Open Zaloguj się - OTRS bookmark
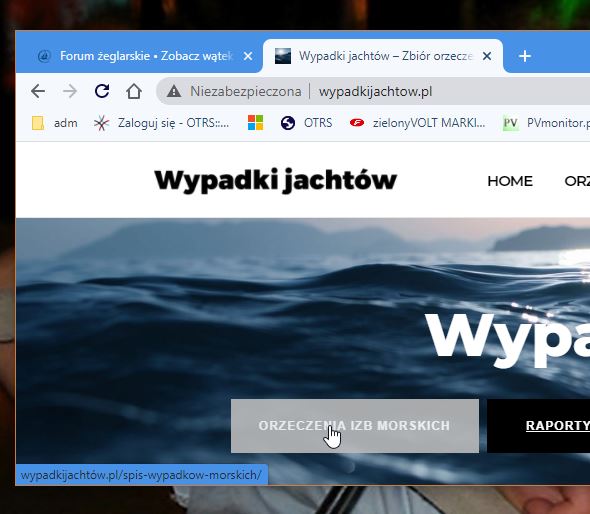This screenshot has width=590, height=514. coord(161,123)
